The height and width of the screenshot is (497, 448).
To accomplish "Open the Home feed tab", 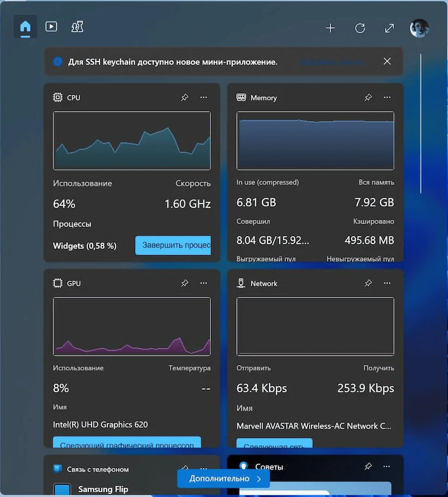I will (25, 27).
